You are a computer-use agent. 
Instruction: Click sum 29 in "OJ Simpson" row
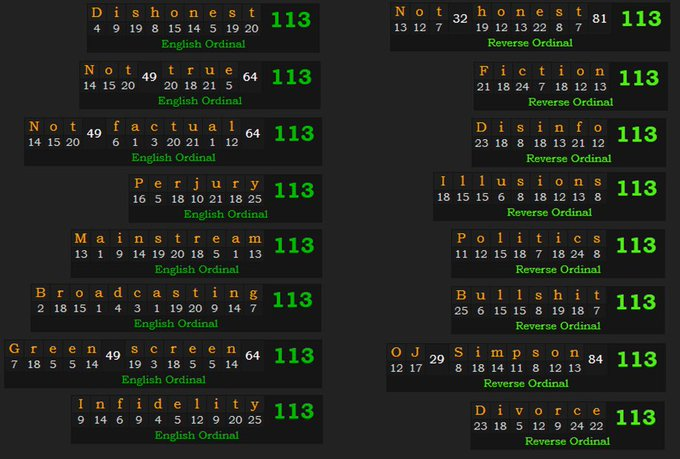pos(436,359)
